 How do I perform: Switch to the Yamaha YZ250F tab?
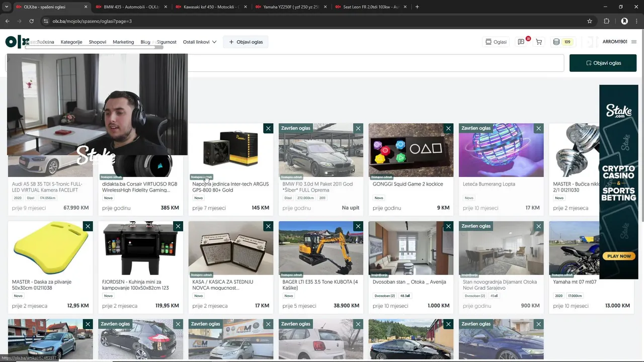tap(291, 7)
